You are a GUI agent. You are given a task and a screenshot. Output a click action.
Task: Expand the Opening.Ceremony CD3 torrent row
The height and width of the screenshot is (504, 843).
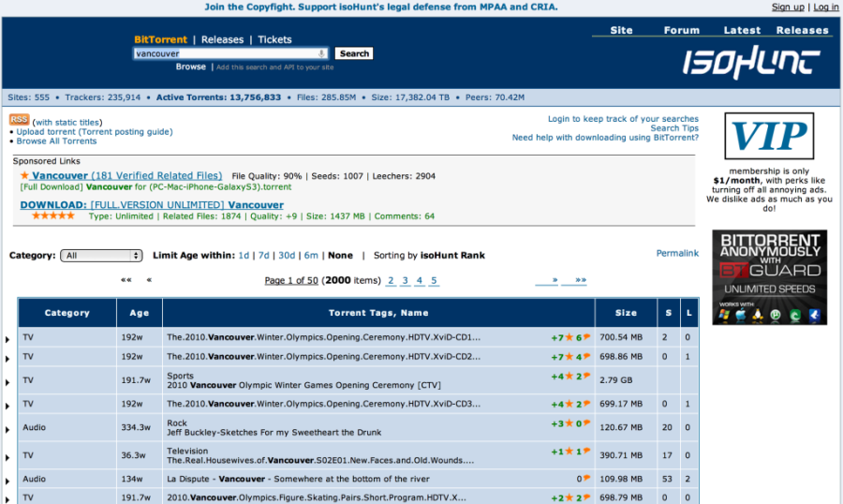pos(7,407)
